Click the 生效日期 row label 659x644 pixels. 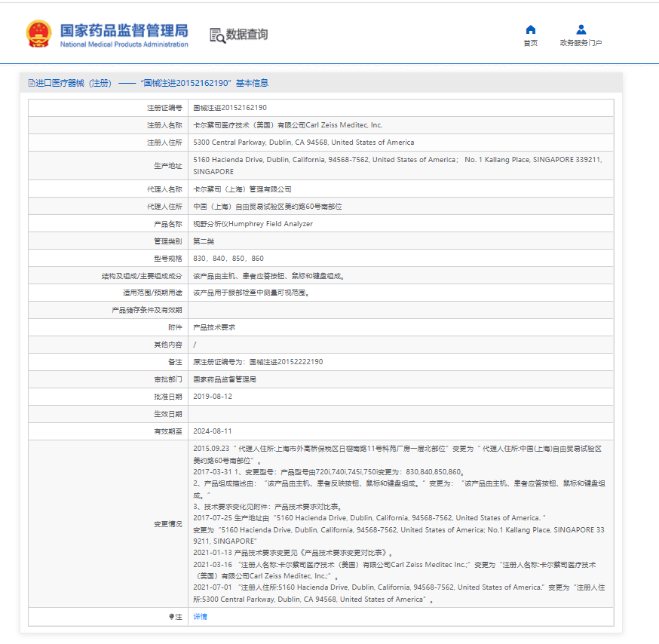pyautogui.click(x=168, y=414)
